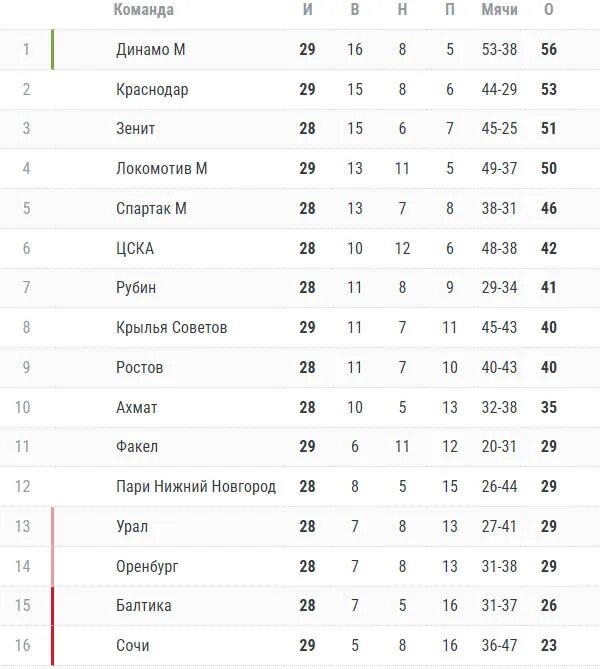
Task: Select the ЦСКА row name
Action: tap(135, 248)
